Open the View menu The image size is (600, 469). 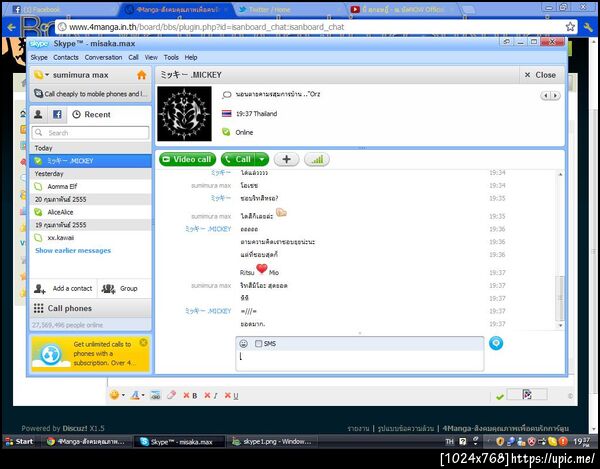[x=151, y=57]
